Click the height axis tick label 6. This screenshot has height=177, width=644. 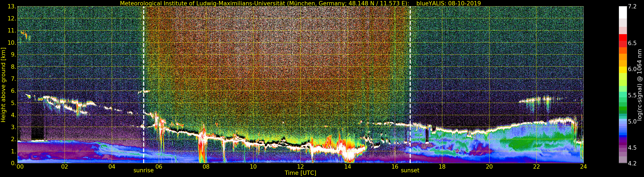click(x=14, y=91)
